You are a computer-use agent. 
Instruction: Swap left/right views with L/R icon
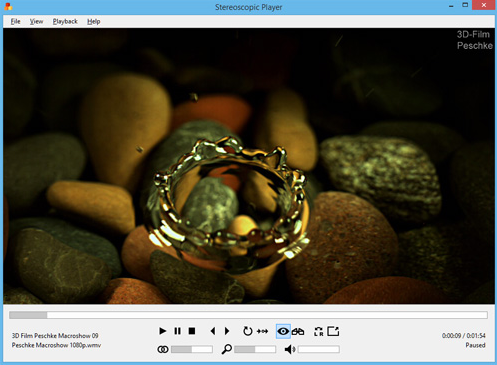coord(319,331)
